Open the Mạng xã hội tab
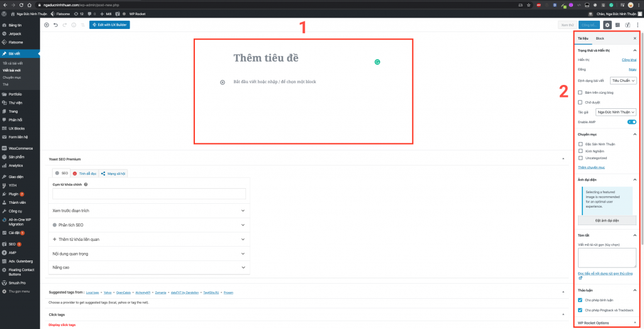Screen dimensions: 644x329 113,174
